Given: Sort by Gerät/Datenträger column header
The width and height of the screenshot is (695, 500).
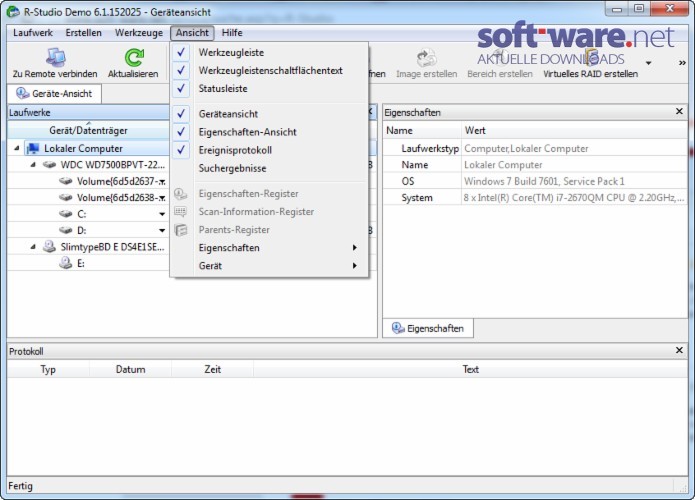Looking at the screenshot, I should pyautogui.click(x=88, y=130).
